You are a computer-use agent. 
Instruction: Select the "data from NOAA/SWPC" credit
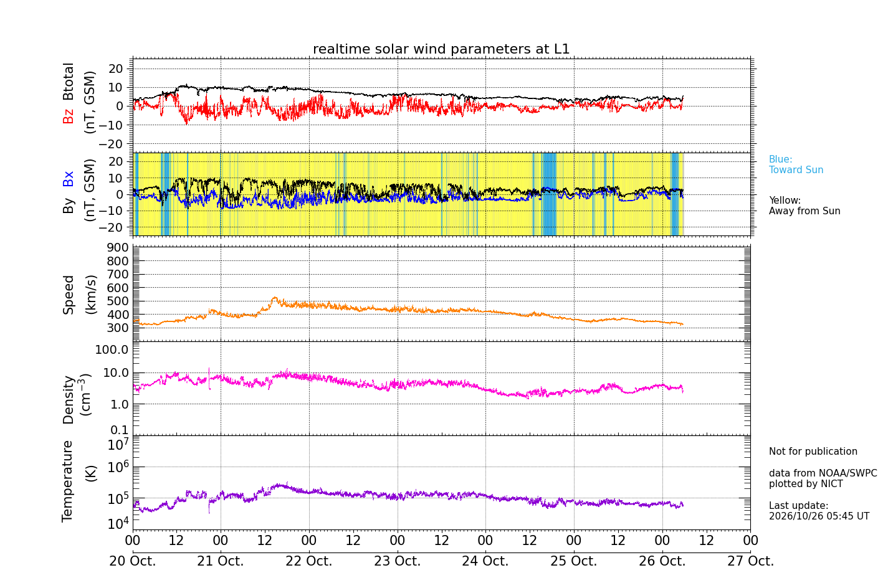point(823,473)
